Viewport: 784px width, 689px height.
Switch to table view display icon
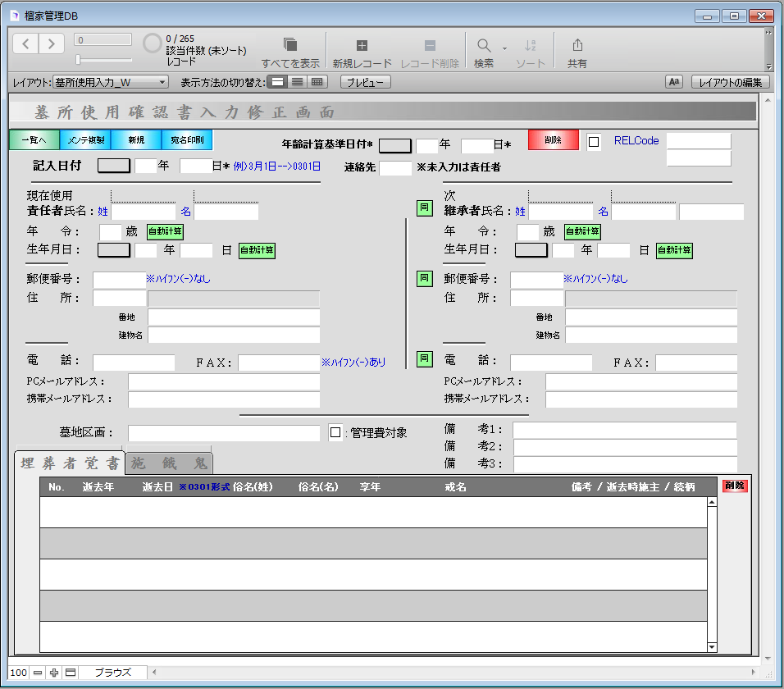[x=317, y=82]
